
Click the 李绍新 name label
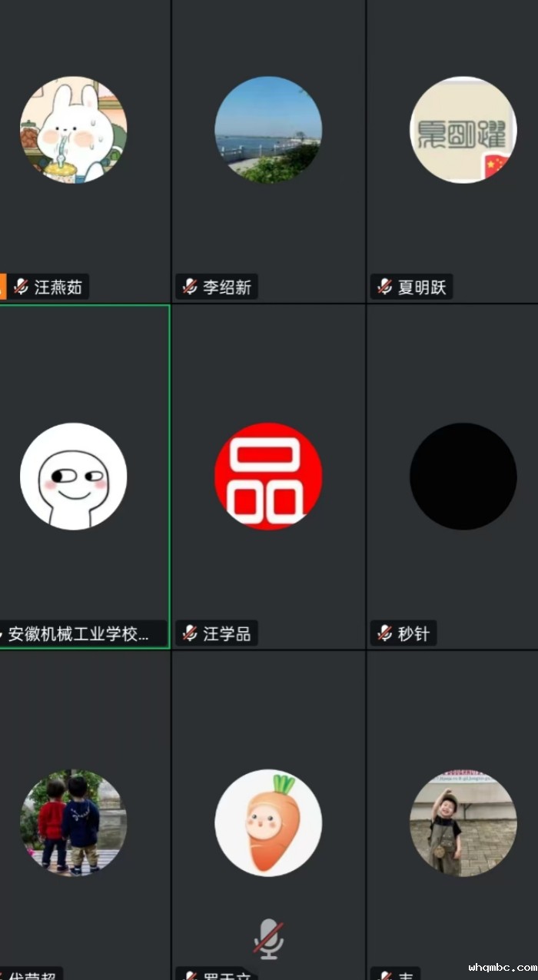[227, 287]
